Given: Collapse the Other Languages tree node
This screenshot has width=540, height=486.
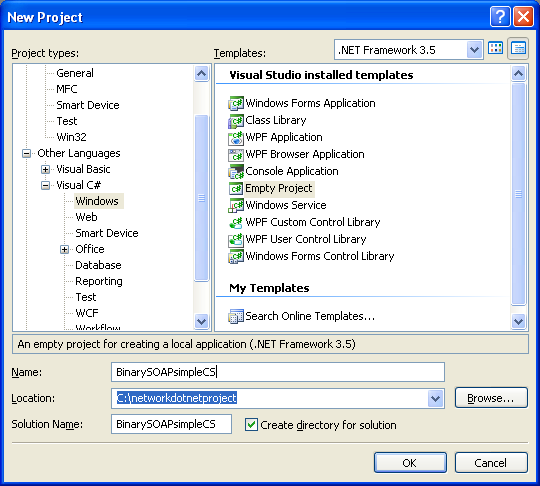Looking at the screenshot, I should pyautogui.click(x=27, y=153).
